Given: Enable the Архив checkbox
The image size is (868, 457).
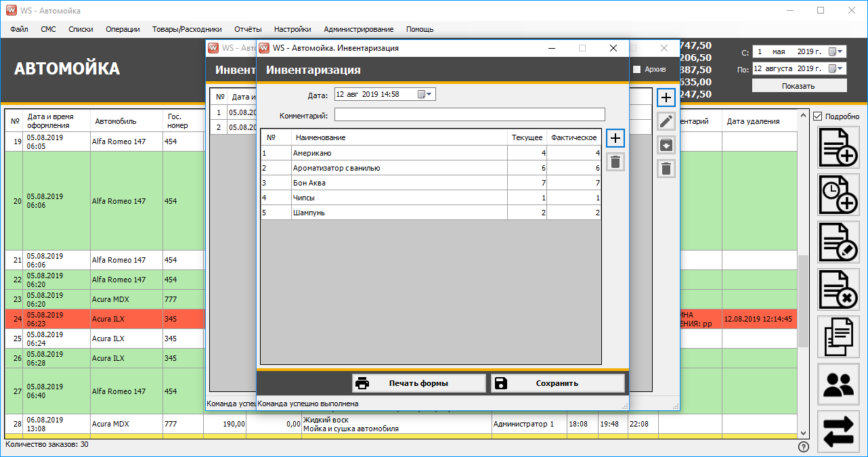Looking at the screenshot, I should (x=636, y=69).
